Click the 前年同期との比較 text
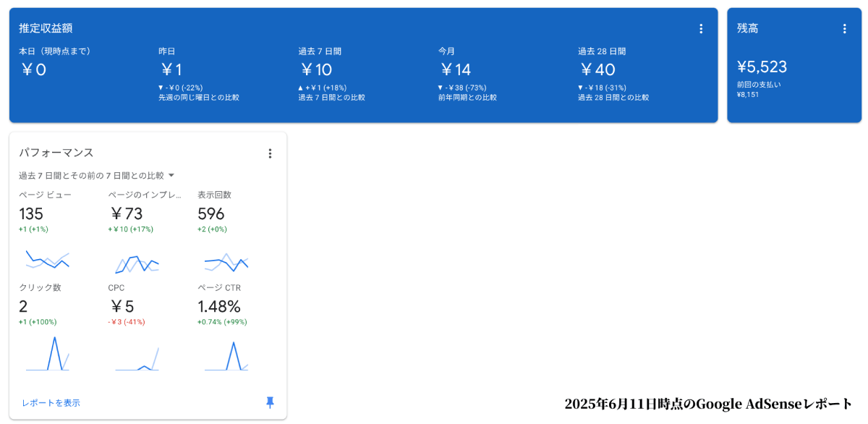This screenshot has width=868, height=424. (x=467, y=97)
